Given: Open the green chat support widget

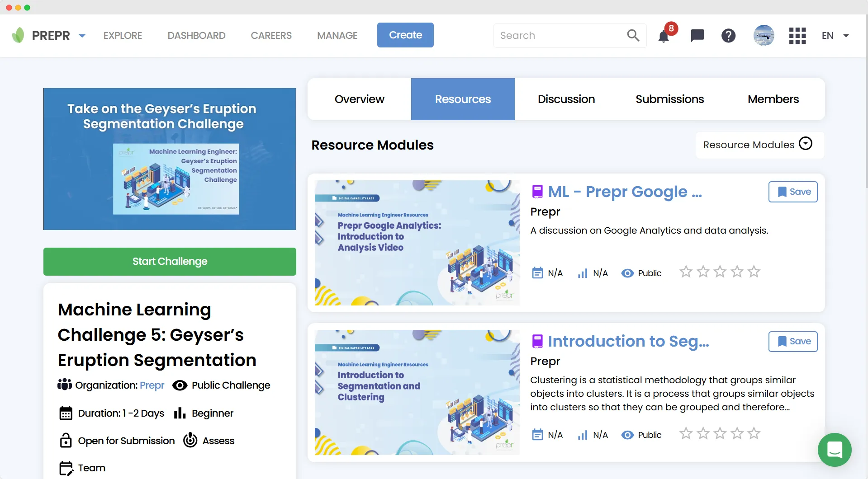Looking at the screenshot, I should click(835, 450).
